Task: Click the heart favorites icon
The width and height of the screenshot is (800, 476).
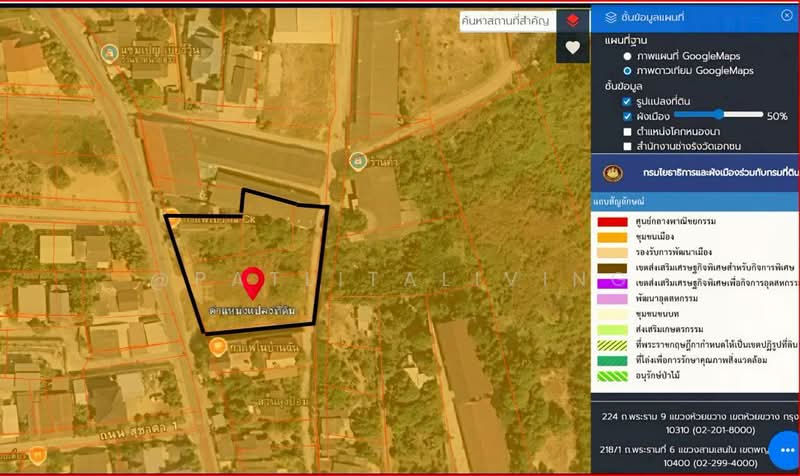Action: [572, 47]
